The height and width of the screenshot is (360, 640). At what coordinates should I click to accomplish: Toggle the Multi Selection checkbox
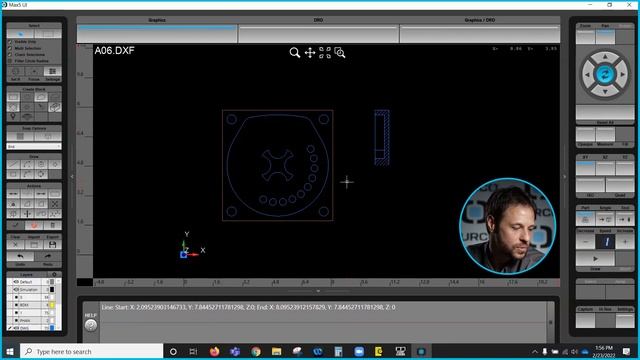10,48
